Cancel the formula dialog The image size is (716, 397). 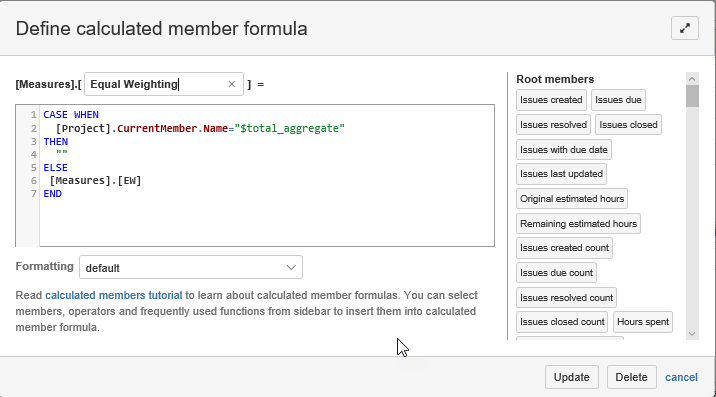tap(681, 377)
